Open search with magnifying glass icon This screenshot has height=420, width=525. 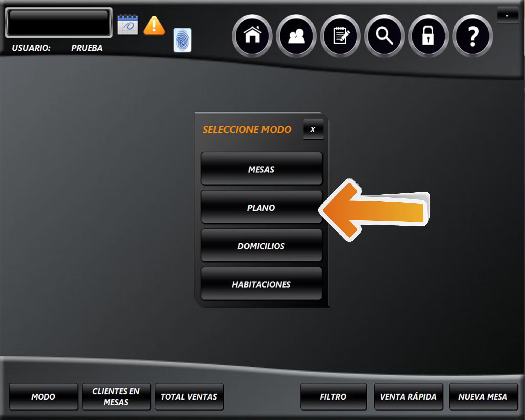[384, 36]
